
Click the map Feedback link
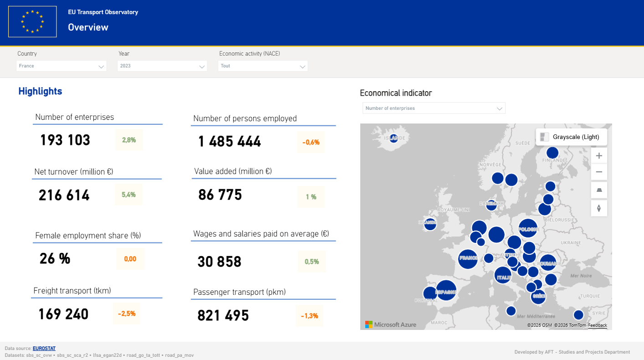point(598,325)
